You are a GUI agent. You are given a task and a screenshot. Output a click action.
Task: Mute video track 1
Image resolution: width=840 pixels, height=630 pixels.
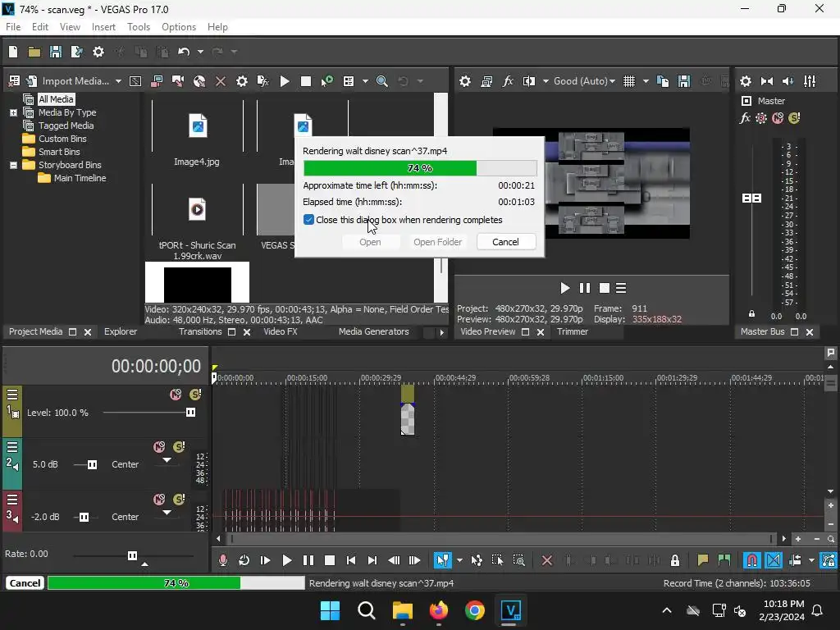176,395
